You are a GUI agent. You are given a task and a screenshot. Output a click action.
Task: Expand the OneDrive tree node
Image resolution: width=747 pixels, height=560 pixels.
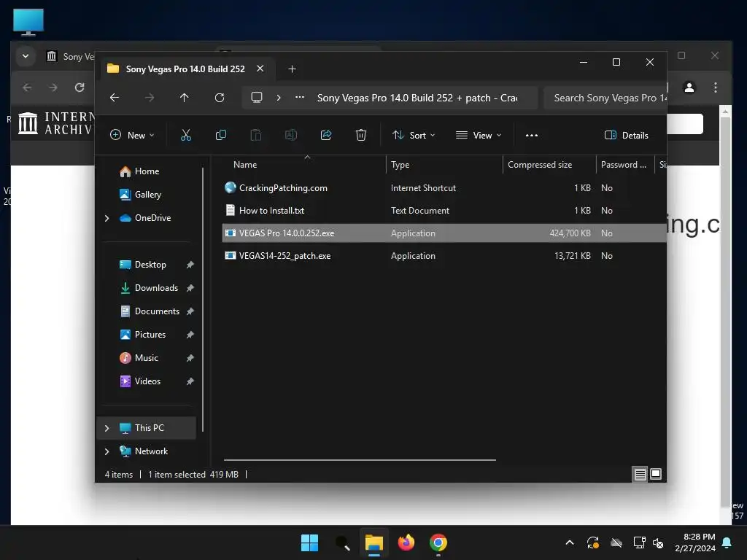tap(107, 218)
